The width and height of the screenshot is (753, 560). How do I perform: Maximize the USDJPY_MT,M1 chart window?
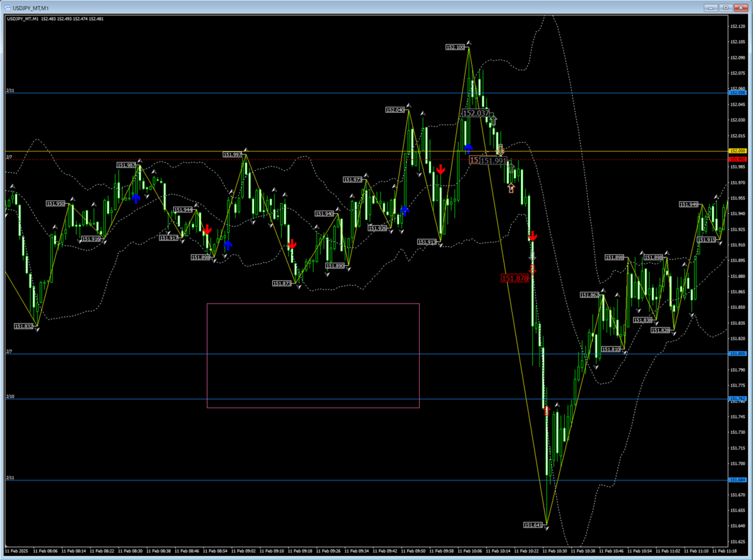coord(725,7)
